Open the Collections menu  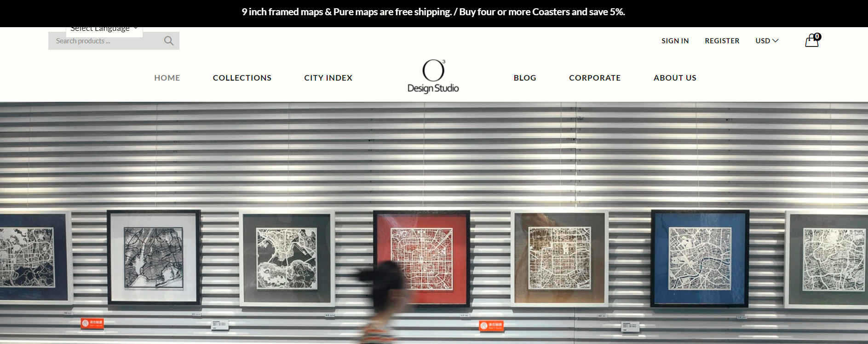coord(242,78)
